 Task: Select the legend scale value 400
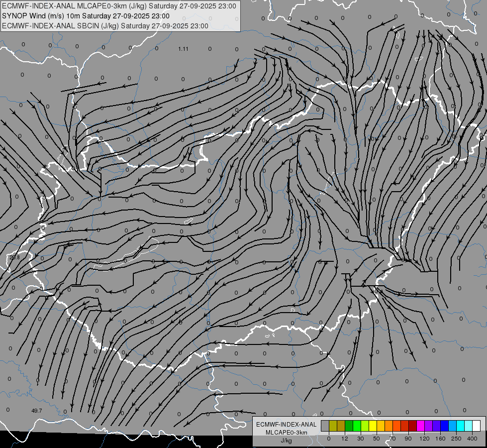tap(472, 439)
